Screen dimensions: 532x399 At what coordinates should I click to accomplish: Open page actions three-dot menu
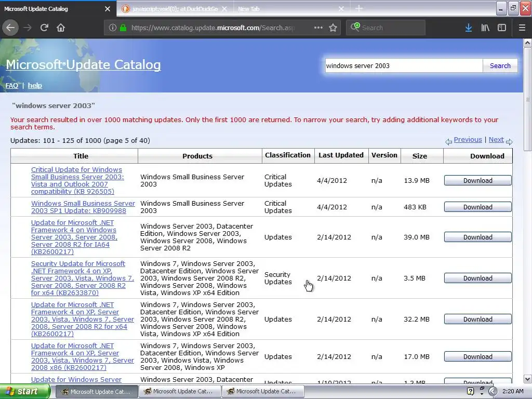(x=318, y=28)
